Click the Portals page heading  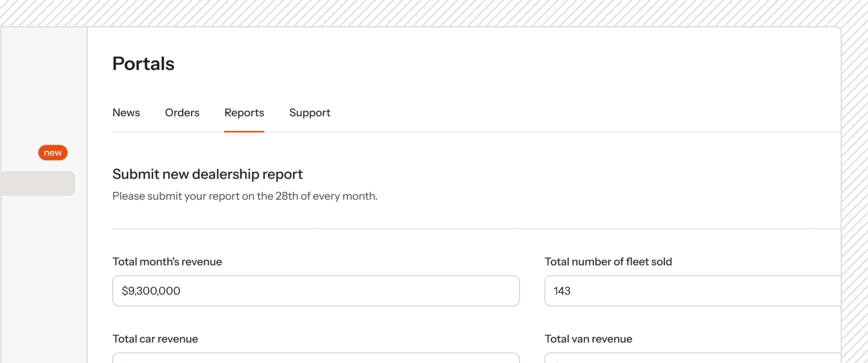click(x=143, y=64)
